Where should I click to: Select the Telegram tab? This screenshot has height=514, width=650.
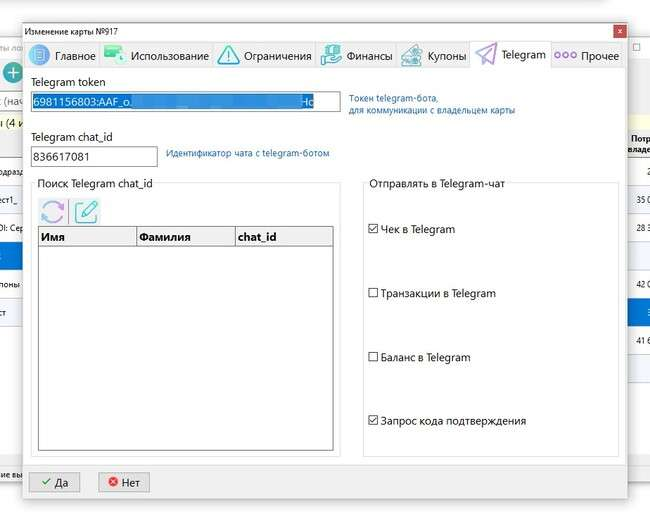tap(512, 55)
